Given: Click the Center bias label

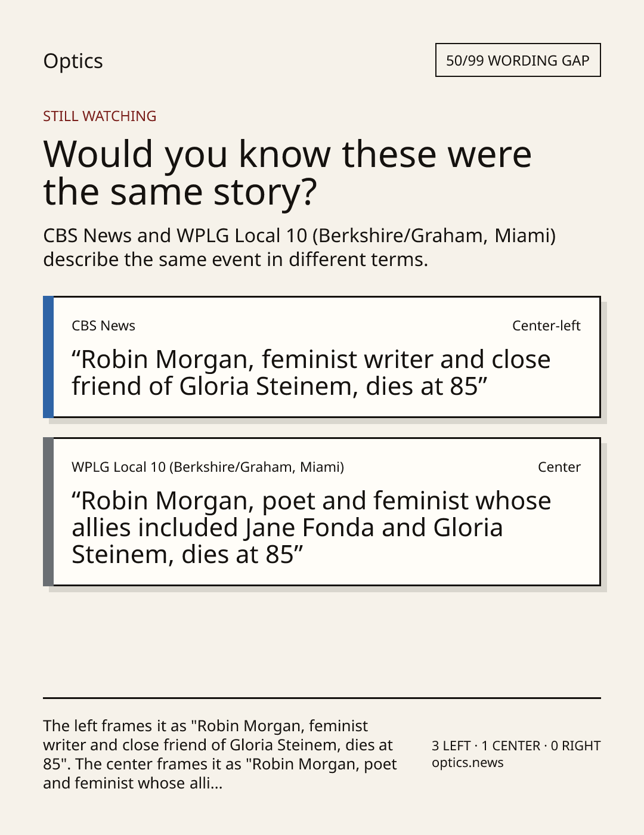Looking at the screenshot, I should [559, 467].
